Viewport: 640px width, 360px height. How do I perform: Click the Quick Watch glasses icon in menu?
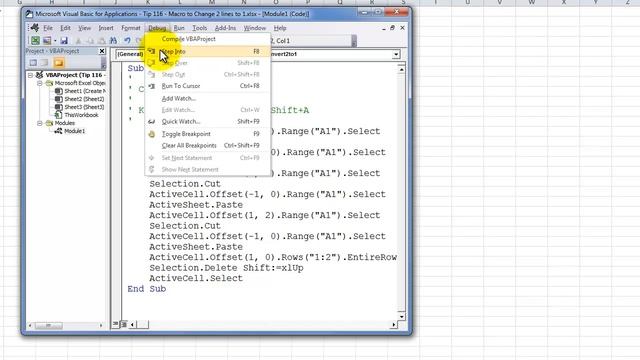click(151, 122)
